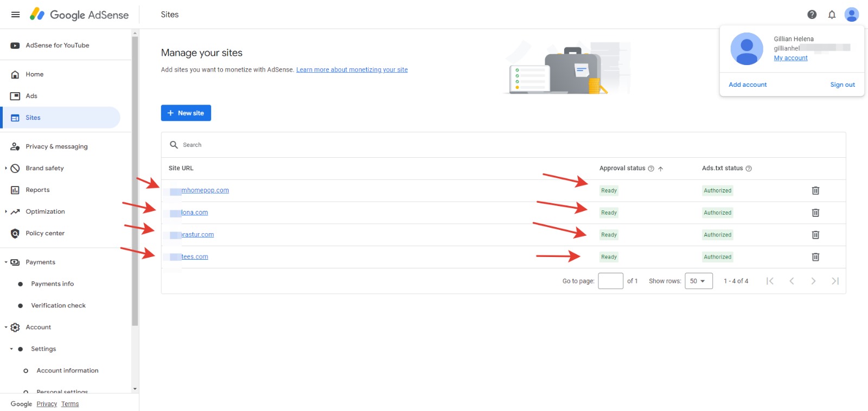Open the notifications bell
This screenshot has height=411, width=868.
coord(832,15)
